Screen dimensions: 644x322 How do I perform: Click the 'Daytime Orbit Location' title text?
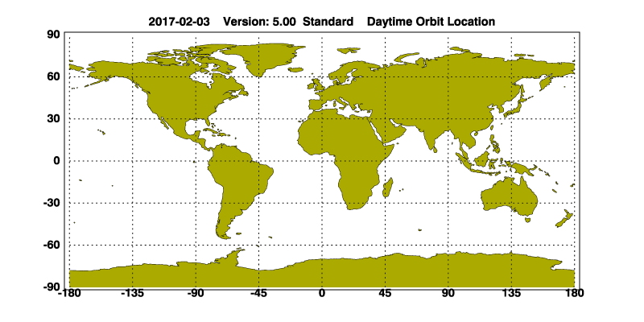(431, 20)
